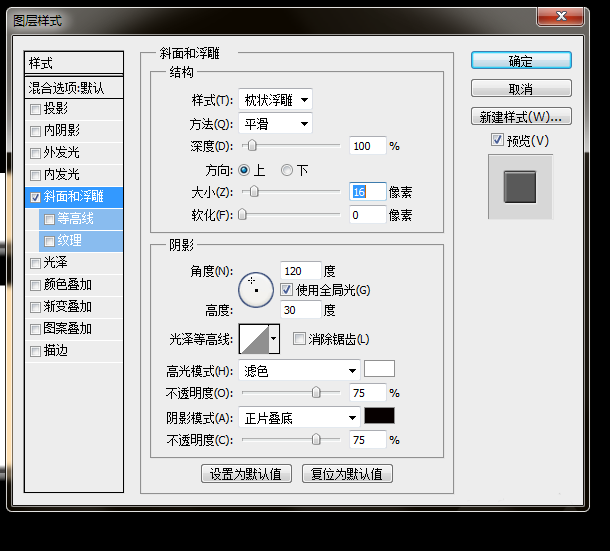Enable 消除锯齿(L) anti-alias checkbox
Viewport: 610px width, 551px height.
tap(299, 339)
